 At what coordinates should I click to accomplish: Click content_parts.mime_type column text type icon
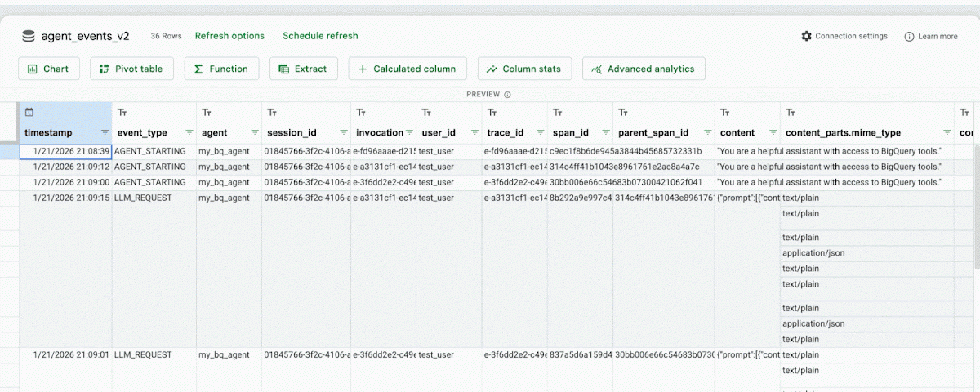point(790,112)
